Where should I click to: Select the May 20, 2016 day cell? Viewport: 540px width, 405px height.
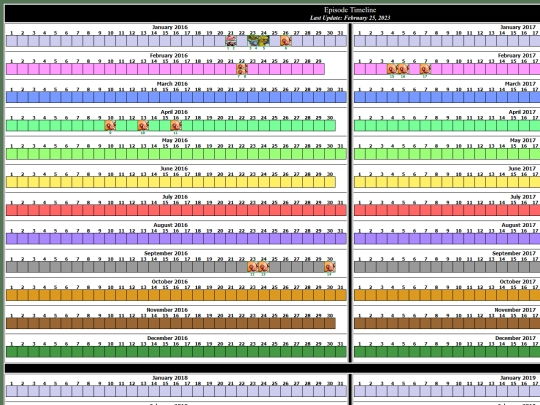click(220, 154)
